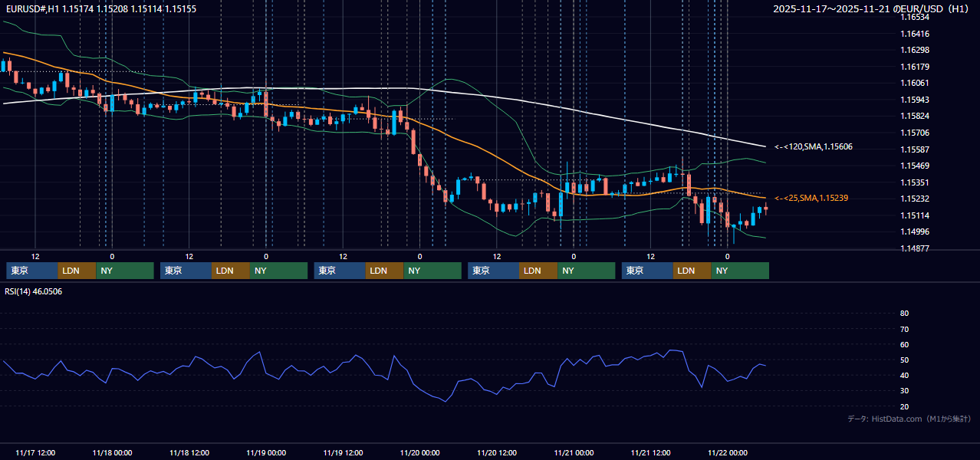Select the LDN session box following 11/17's 東京 box
980x460 pixels.
(x=77, y=271)
